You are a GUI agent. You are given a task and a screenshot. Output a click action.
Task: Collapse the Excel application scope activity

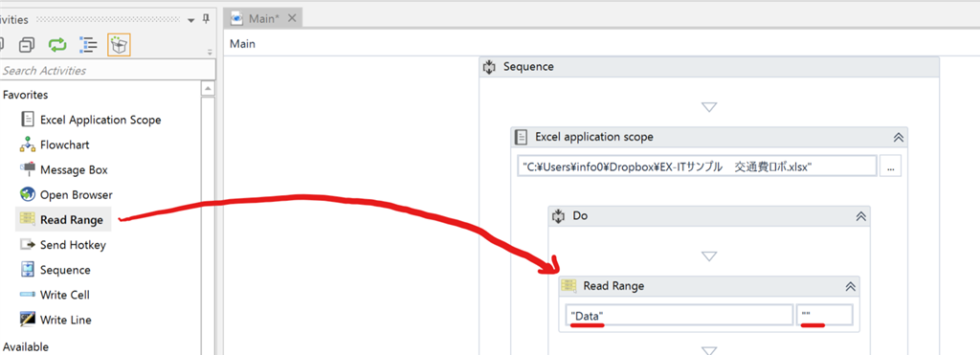click(x=898, y=137)
